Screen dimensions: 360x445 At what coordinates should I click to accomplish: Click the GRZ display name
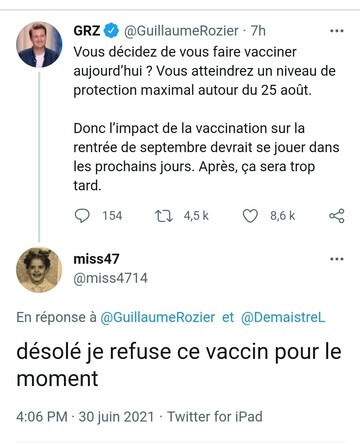87,31
